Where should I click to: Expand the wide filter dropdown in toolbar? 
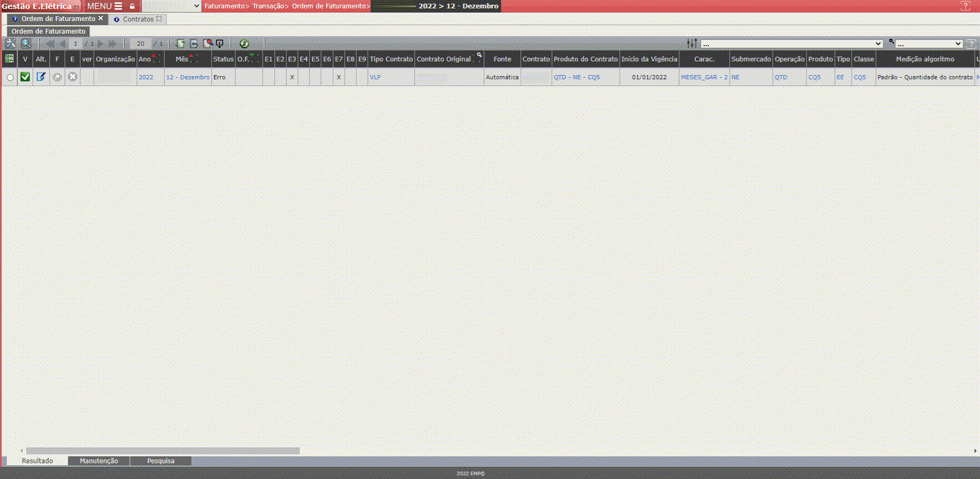(x=791, y=44)
